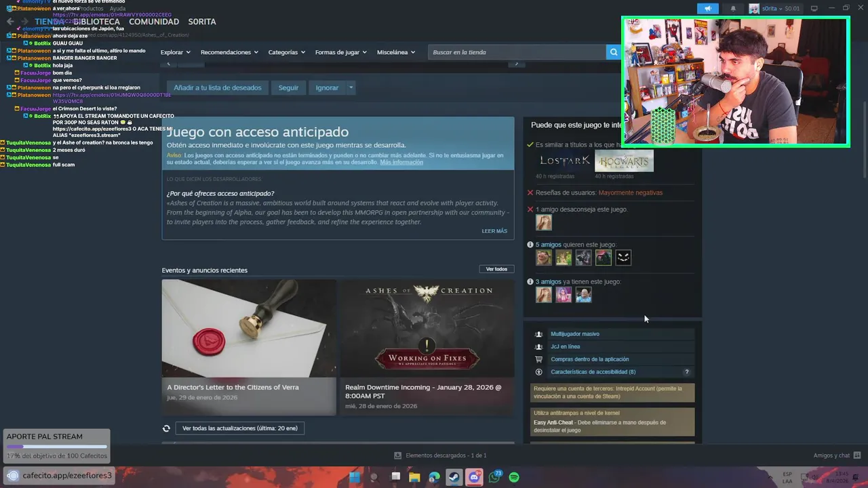Viewport: 868px width, 488px height.
Task: Click the Mayormente negativas reviews link
Action: click(x=631, y=192)
